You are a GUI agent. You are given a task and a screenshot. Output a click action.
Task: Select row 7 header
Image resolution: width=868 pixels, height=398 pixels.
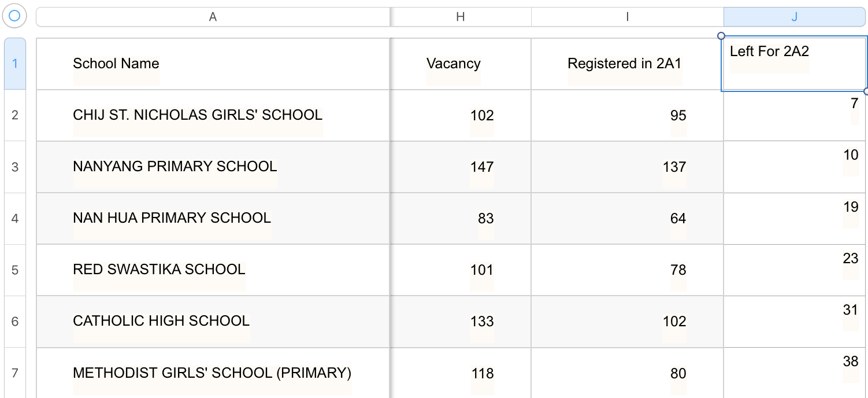point(15,373)
